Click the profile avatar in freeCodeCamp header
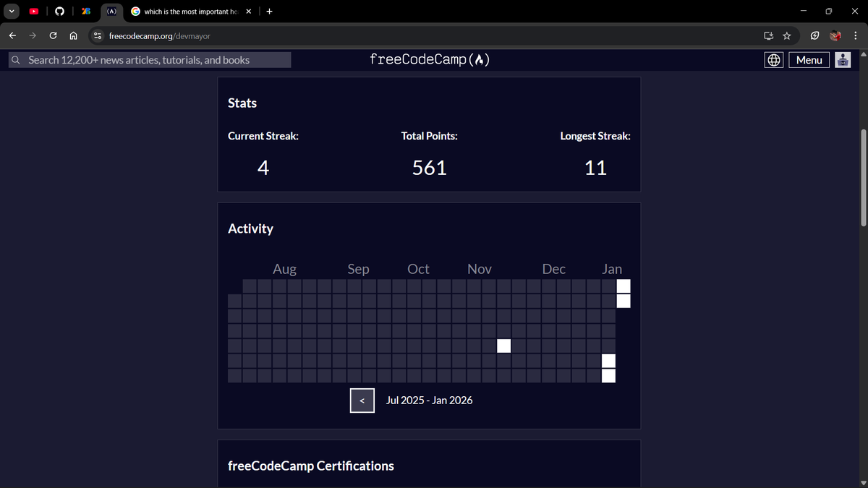 843,60
